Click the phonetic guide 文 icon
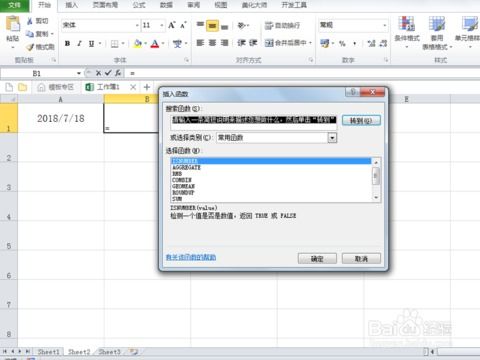The height and width of the screenshot is (360, 480). pos(177,43)
